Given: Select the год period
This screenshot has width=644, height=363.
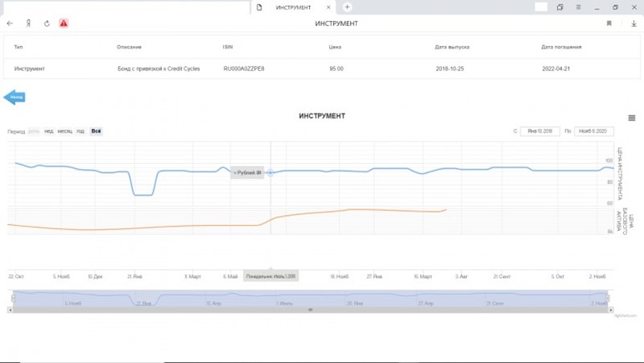Looking at the screenshot, I should coord(80,131).
